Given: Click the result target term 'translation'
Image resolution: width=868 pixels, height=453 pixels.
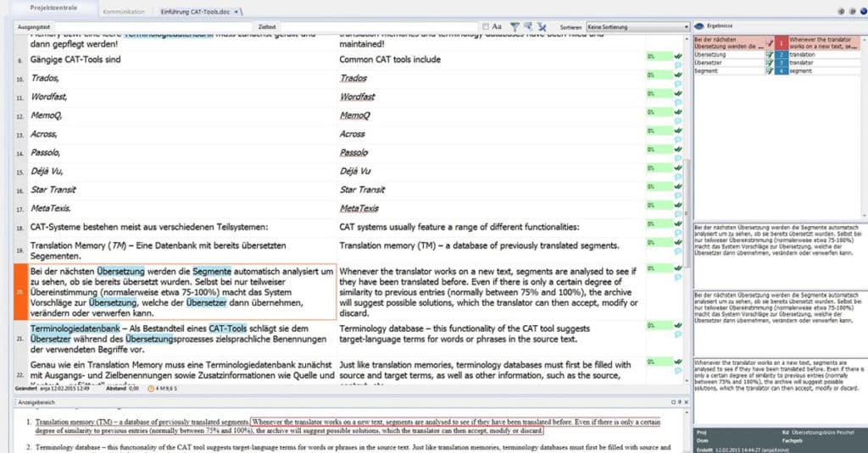Looking at the screenshot, I should tap(802, 55).
